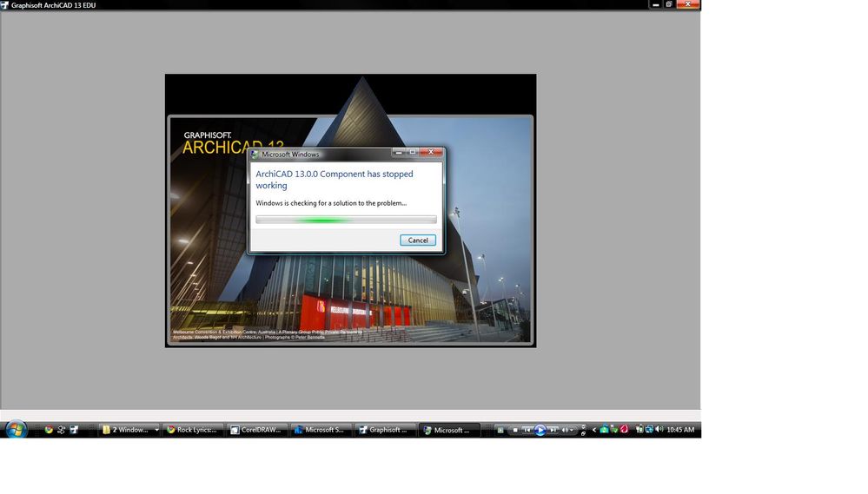Click the ArchiCAD title bar app icon
Image resolution: width=868 pixels, height=494 pixels.
click(4, 5)
